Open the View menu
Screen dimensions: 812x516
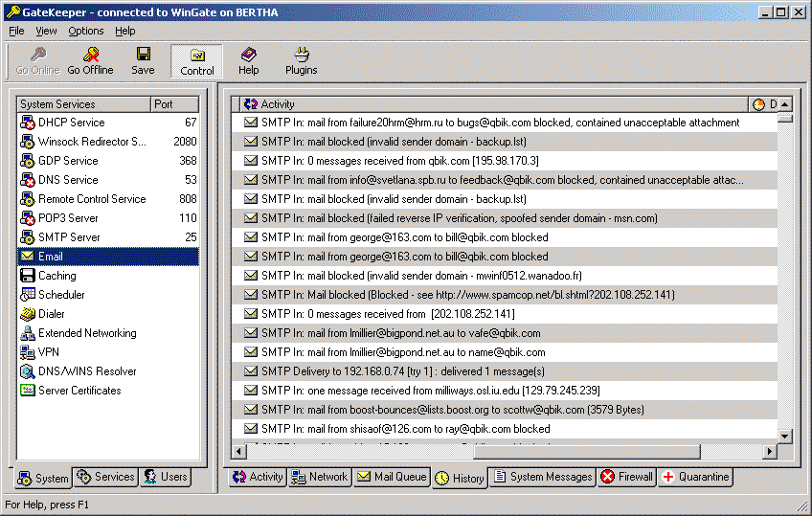click(46, 31)
